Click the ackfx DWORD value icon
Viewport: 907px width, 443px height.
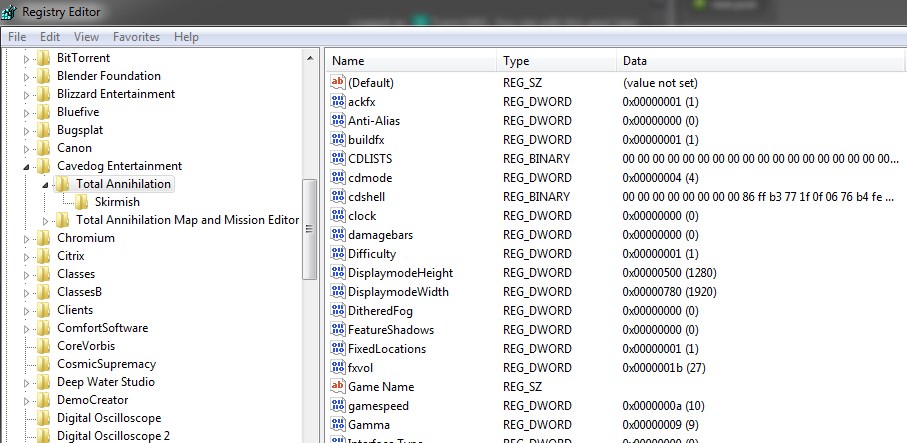[337, 101]
